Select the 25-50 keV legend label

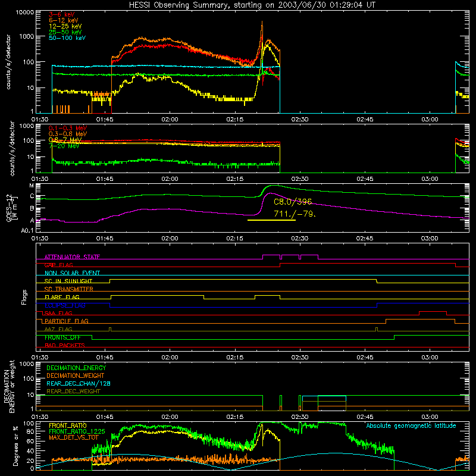[65, 32]
